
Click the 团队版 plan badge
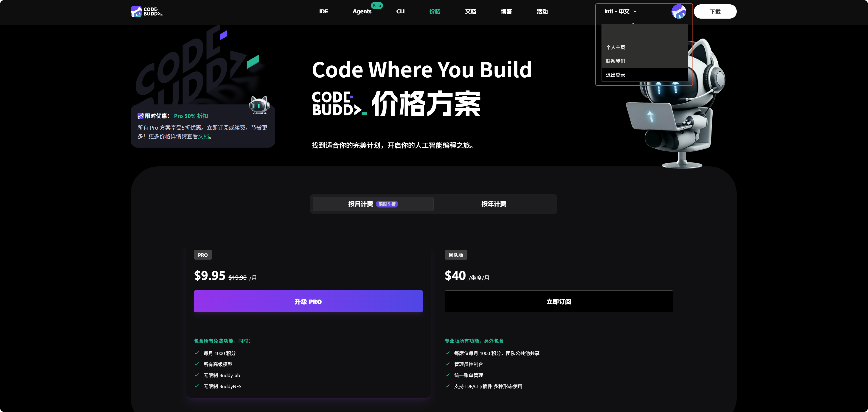coord(456,255)
